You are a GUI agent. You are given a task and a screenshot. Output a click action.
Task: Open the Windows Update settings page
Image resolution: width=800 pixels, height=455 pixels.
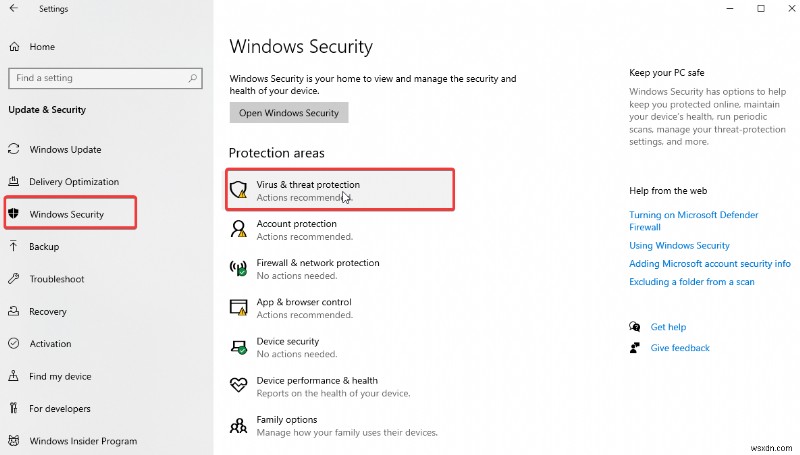point(65,150)
